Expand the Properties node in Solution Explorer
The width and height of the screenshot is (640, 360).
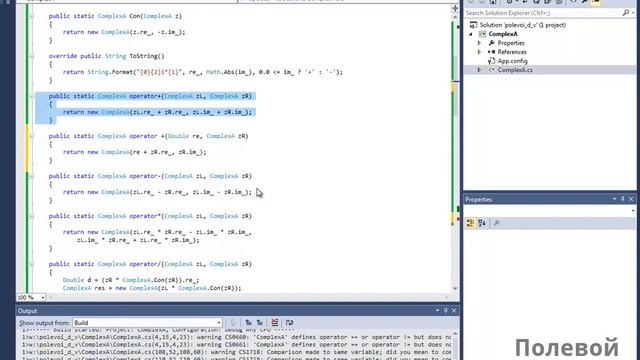[x=480, y=43]
